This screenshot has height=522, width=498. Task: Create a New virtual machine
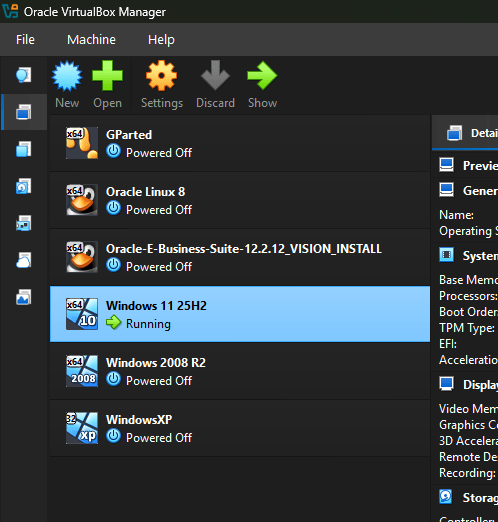[67, 85]
